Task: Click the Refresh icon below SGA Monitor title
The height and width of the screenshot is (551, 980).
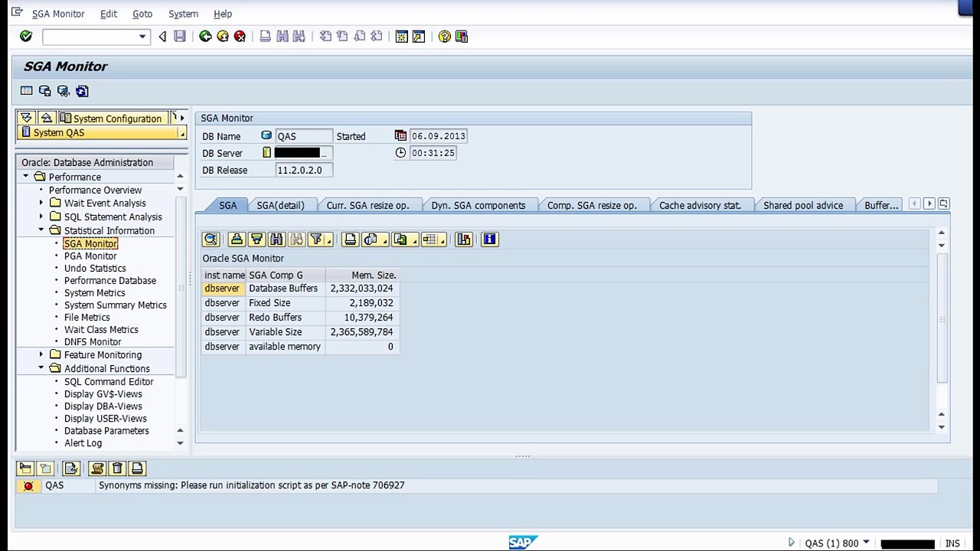Action: point(82,91)
